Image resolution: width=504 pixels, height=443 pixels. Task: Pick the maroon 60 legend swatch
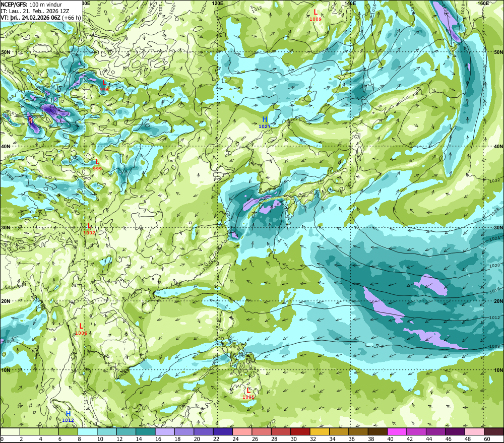click(x=494, y=431)
